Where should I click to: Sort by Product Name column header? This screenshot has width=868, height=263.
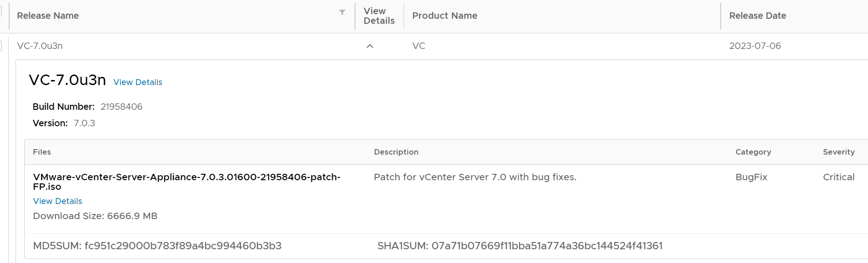tap(444, 16)
